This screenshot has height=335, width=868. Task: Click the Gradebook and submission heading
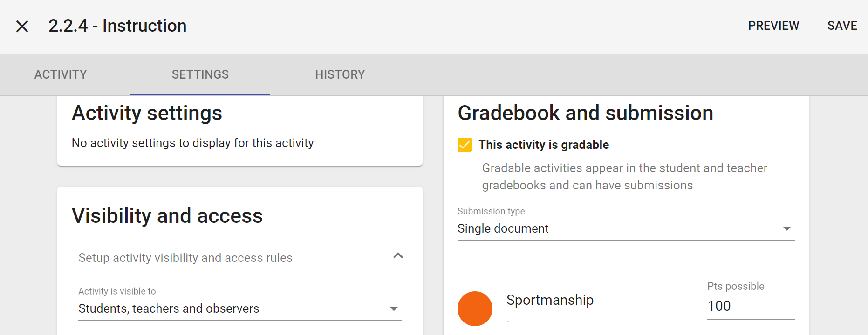coord(585,113)
